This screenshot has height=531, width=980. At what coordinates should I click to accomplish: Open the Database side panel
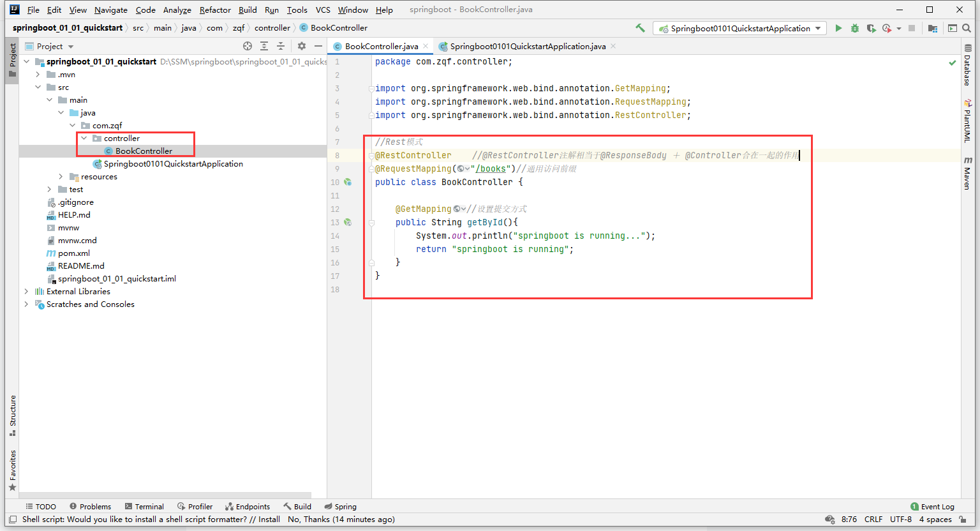click(968, 64)
